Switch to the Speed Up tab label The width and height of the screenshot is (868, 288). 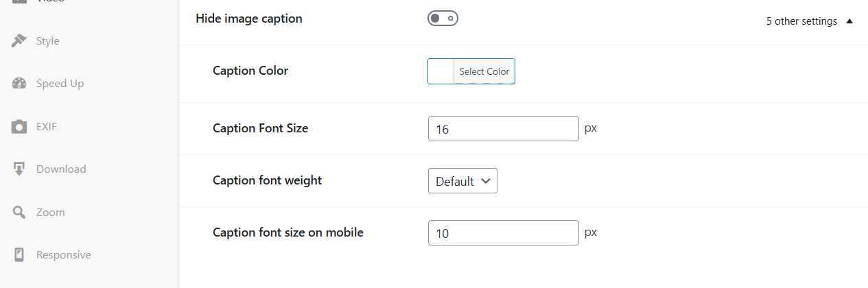click(60, 84)
